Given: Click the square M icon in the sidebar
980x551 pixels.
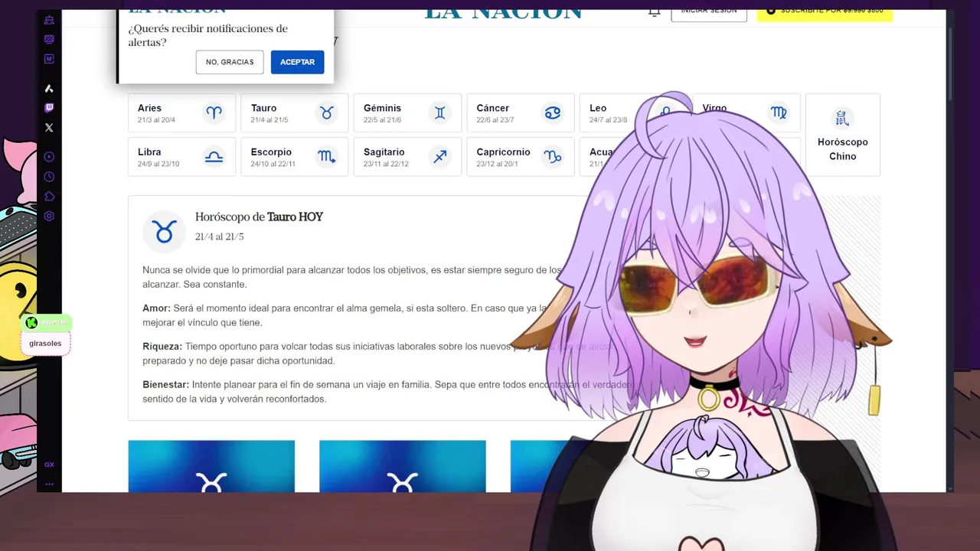Looking at the screenshot, I should (49, 59).
